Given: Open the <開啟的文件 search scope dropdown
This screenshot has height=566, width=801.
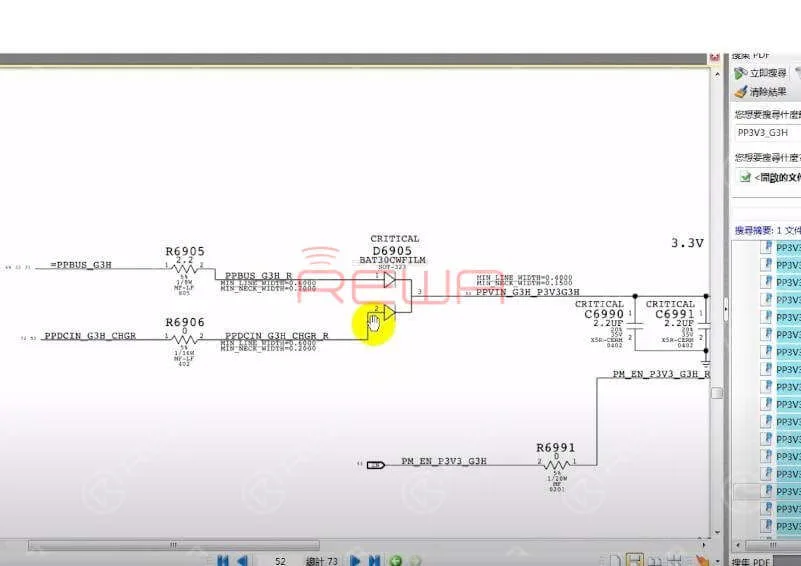Looking at the screenshot, I should point(770,177).
